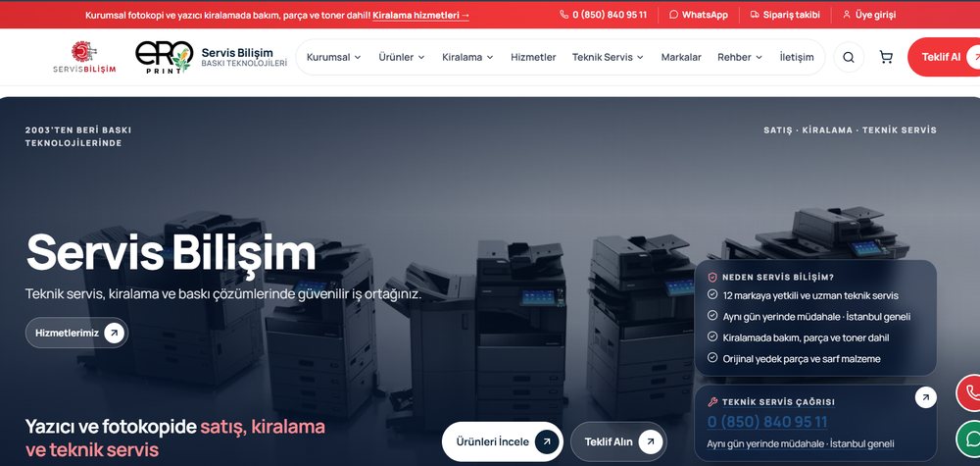Click the Ürünleri İncele button
The height and width of the screenshot is (466, 980).
(x=503, y=441)
